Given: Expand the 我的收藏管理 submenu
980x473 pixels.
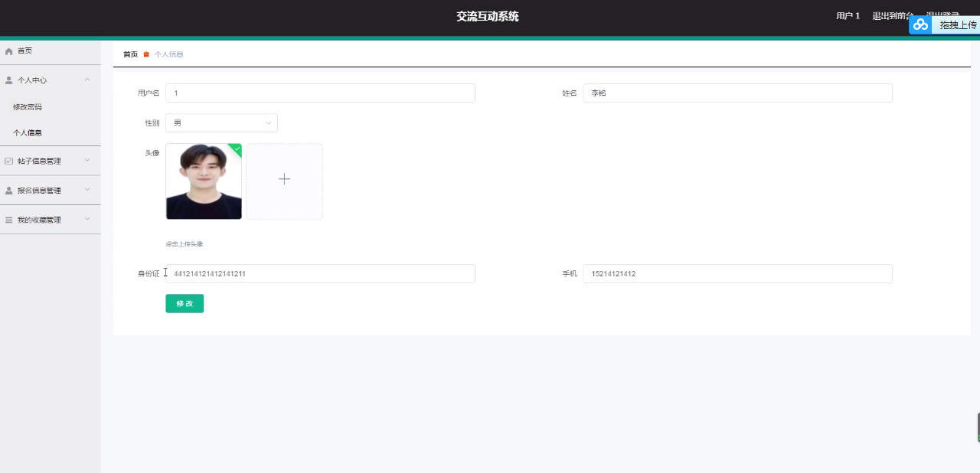Looking at the screenshot, I should [87, 220].
